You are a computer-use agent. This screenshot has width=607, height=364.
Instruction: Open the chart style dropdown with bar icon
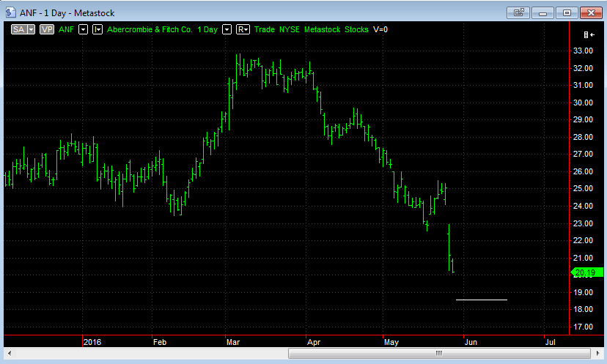point(98,29)
